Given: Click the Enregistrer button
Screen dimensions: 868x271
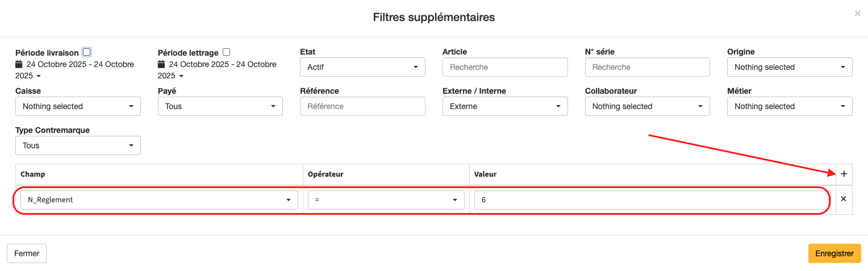Looking at the screenshot, I should coord(834,253).
